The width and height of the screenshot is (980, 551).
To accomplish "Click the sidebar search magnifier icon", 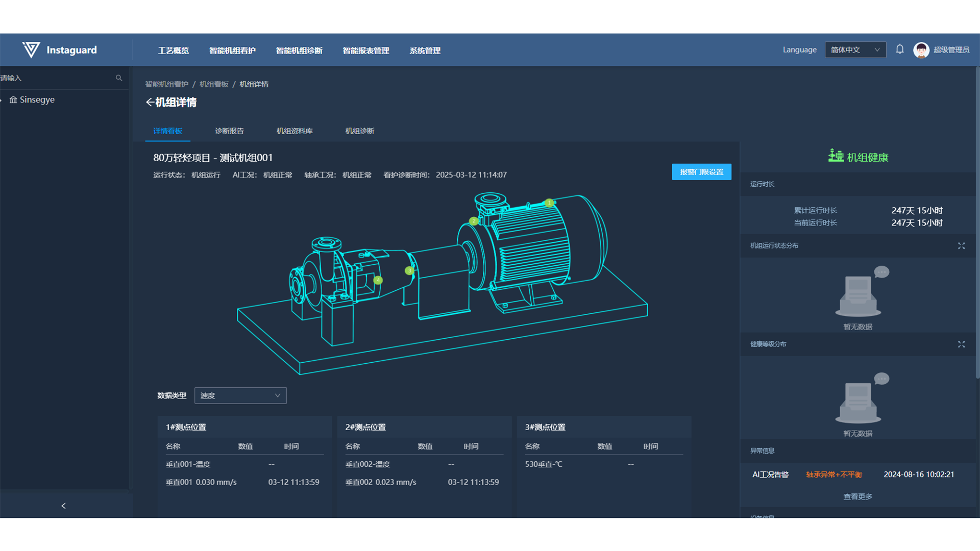I will tap(119, 78).
